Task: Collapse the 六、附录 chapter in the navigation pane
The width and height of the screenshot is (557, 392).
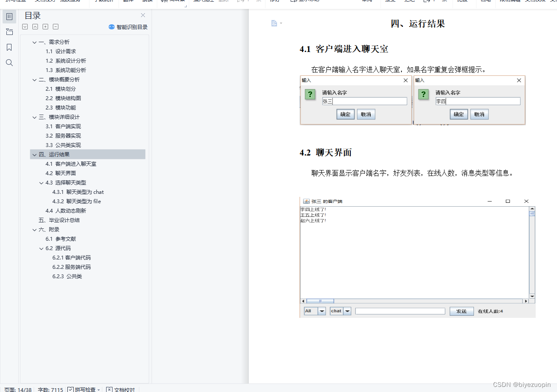Action: (34, 229)
